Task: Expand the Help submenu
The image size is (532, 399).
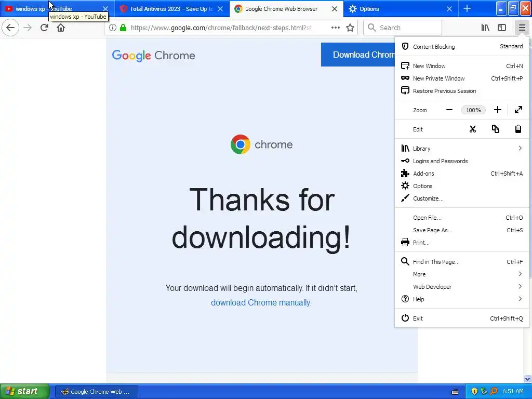Action: point(461,299)
